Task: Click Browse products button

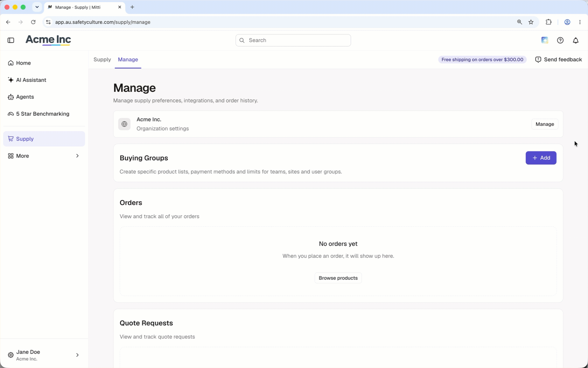Action: tap(338, 278)
